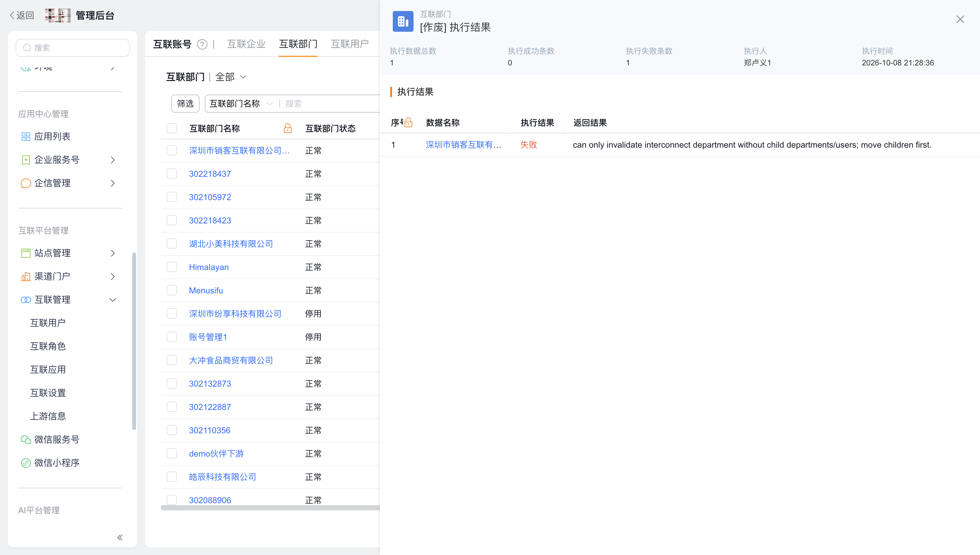The image size is (980, 555).
Task: Click the lock icon beside 序号 column header
Action: point(408,122)
